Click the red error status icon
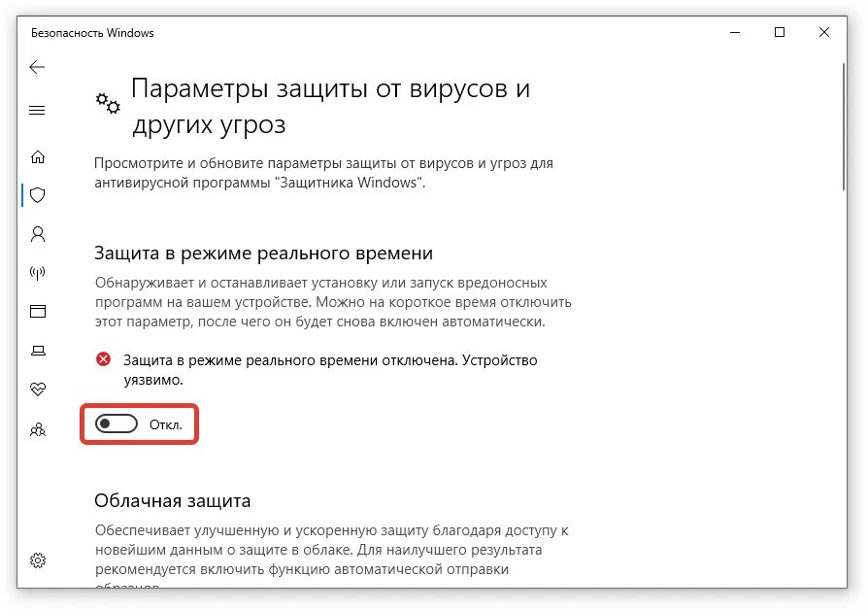The image size is (868, 610). (104, 359)
